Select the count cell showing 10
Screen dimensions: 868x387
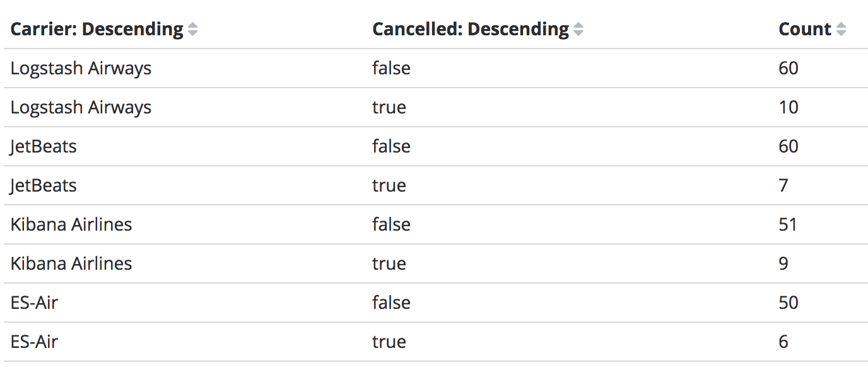click(x=789, y=107)
